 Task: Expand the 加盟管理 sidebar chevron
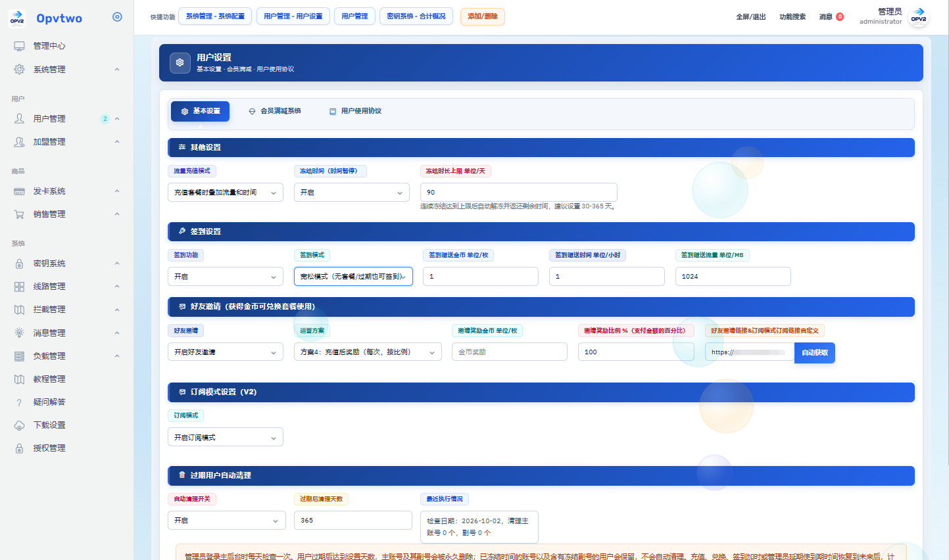pyautogui.click(x=117, y=142)
